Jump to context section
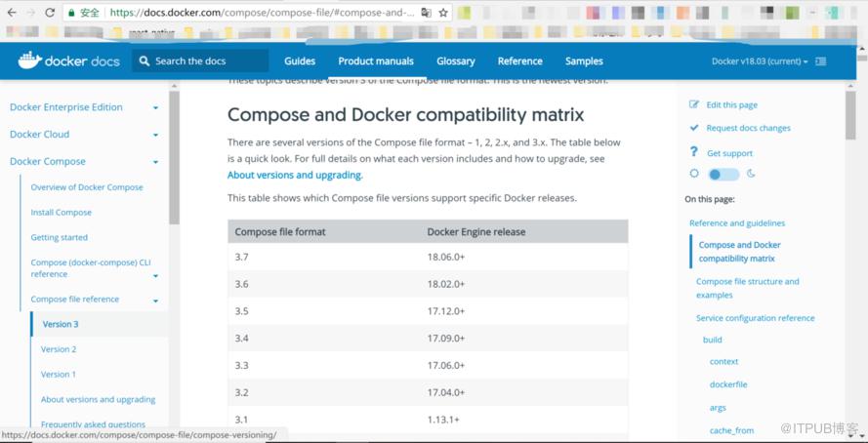This screenshot has height=443, width=868. coord(723,362)
